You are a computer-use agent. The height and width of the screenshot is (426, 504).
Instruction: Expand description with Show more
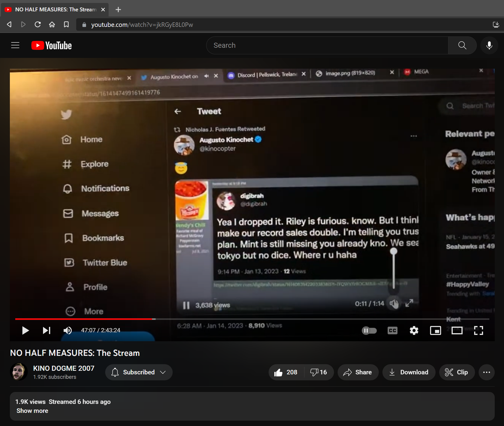coord(32,411)
